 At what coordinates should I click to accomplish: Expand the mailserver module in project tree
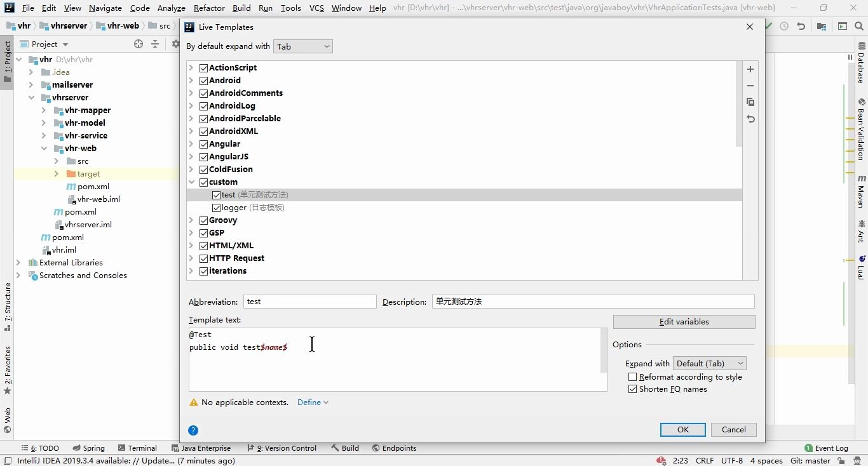point(31,84)
